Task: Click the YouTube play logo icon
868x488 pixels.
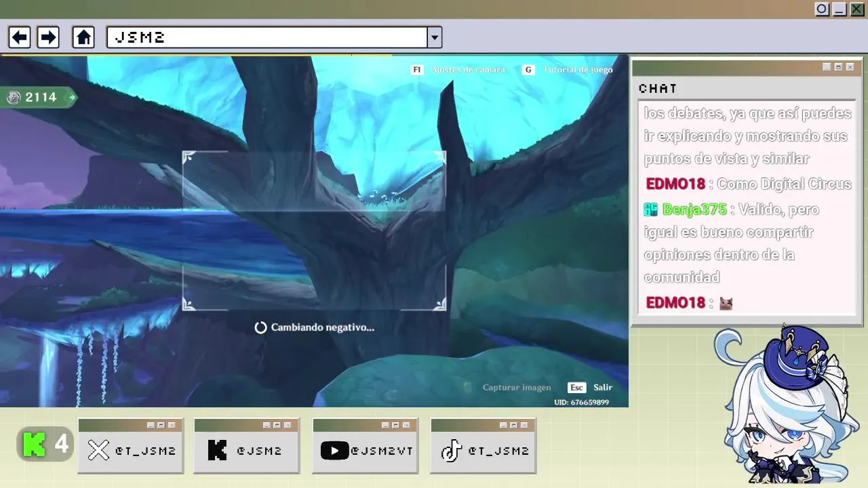Action: click(x=334, y=450)
